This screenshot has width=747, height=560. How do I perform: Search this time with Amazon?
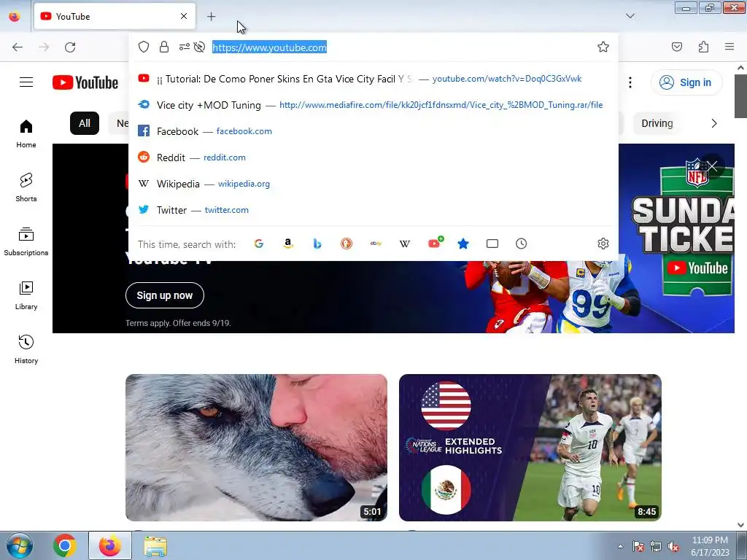[x=287, y=244]
